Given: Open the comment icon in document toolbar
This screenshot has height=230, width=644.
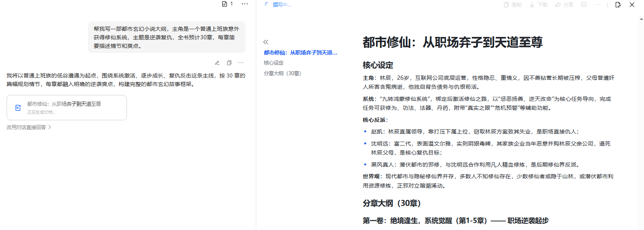Looking at the screenshot, I should point(584,5).
